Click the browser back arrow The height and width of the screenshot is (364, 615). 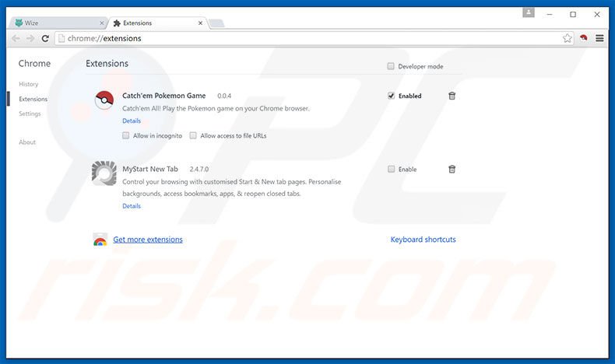tap(16, 38)
